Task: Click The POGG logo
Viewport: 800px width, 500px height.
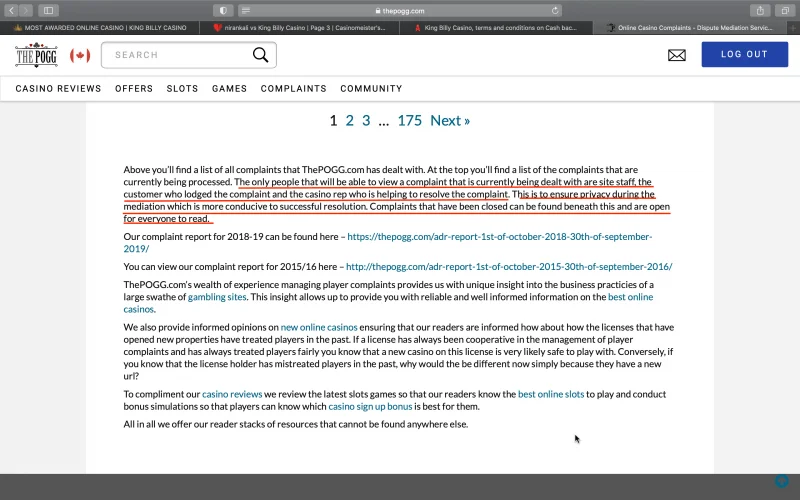Action: pyautogui.click(x=36, y=55)
